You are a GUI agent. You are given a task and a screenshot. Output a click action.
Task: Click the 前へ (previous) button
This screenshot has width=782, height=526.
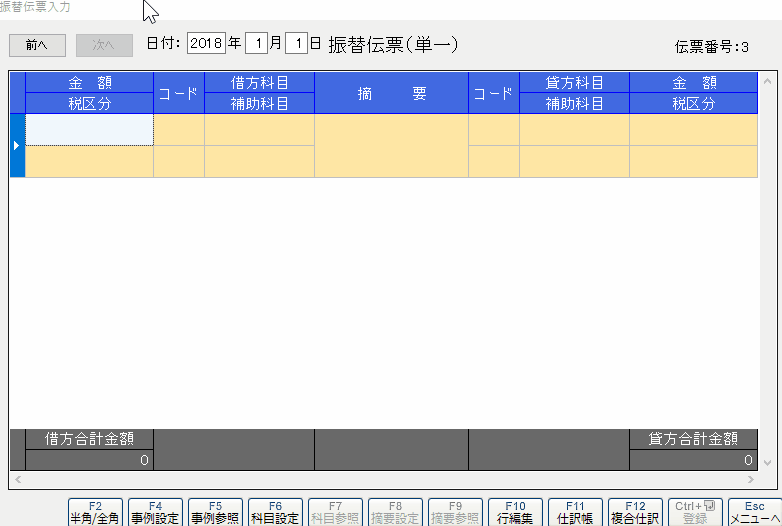click(x=37, y=45)
